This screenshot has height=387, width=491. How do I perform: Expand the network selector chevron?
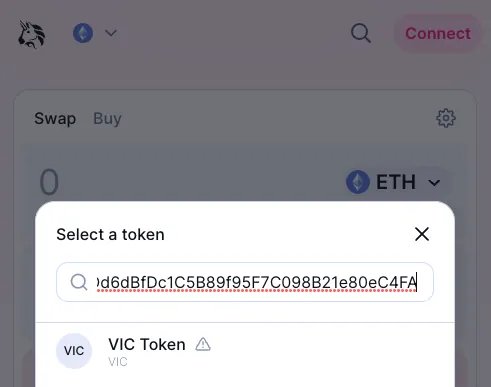(x=111, y=33)
